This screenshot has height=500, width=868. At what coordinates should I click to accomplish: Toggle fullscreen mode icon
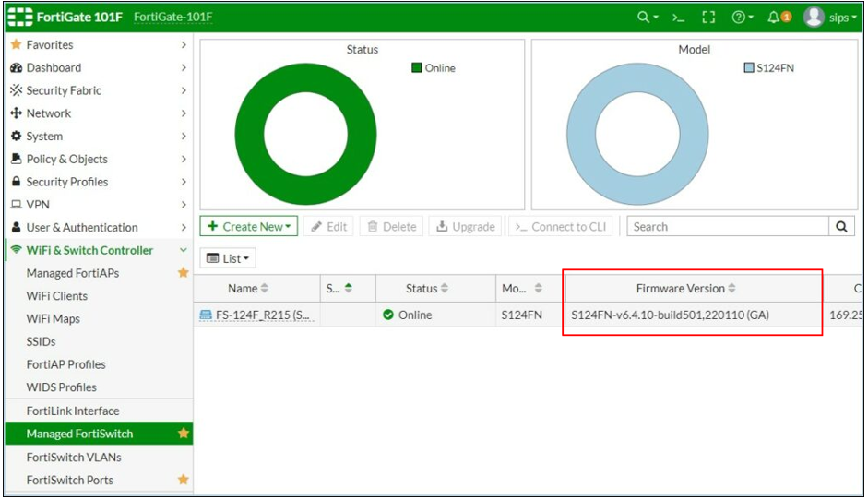click(708, 18)
